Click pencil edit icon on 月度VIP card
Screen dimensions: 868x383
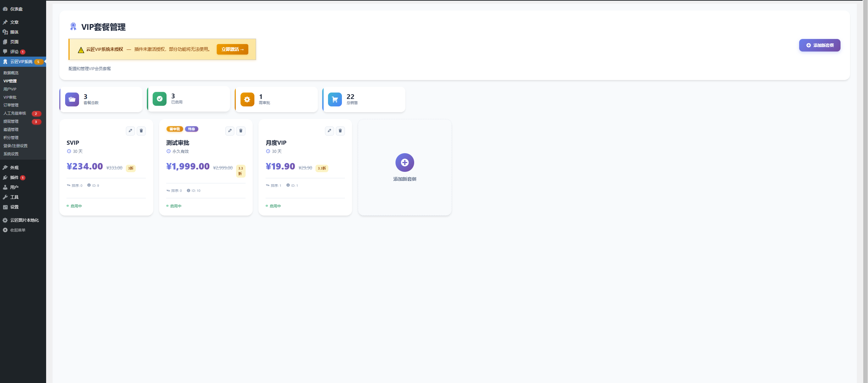pyautogui.click(x=329, y=131)
